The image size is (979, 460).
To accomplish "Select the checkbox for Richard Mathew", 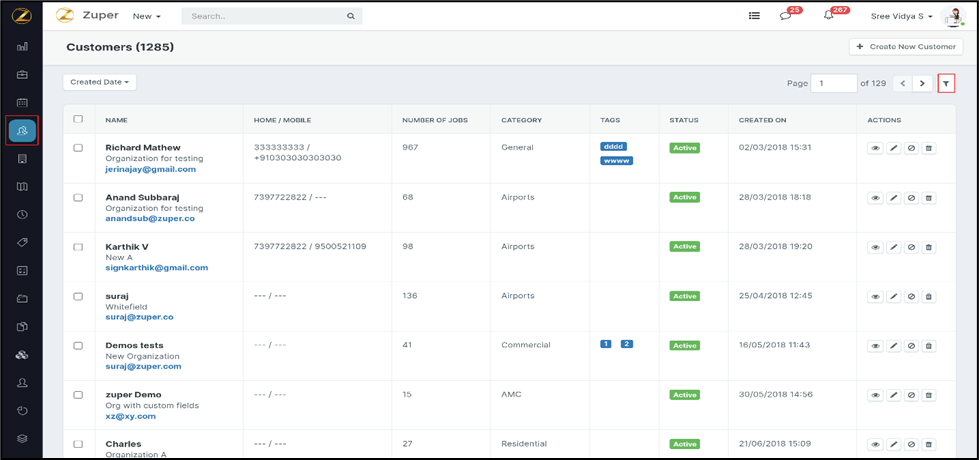I will point(78,148).
